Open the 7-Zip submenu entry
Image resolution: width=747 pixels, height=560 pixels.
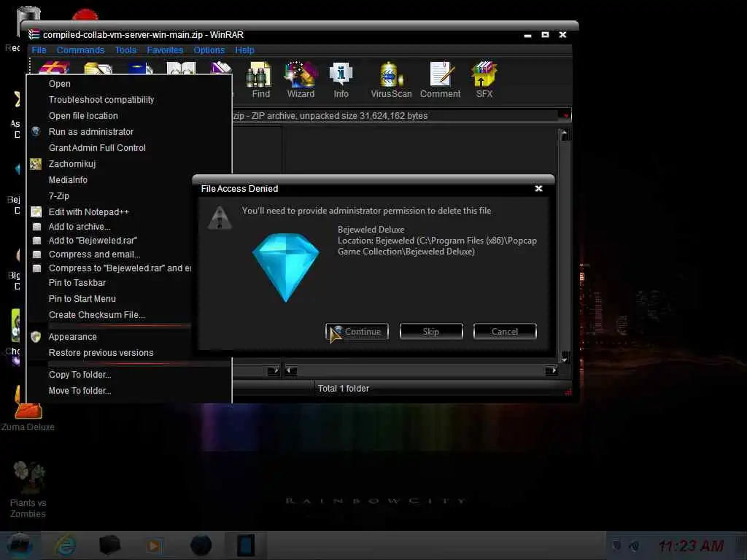(111, 196)
